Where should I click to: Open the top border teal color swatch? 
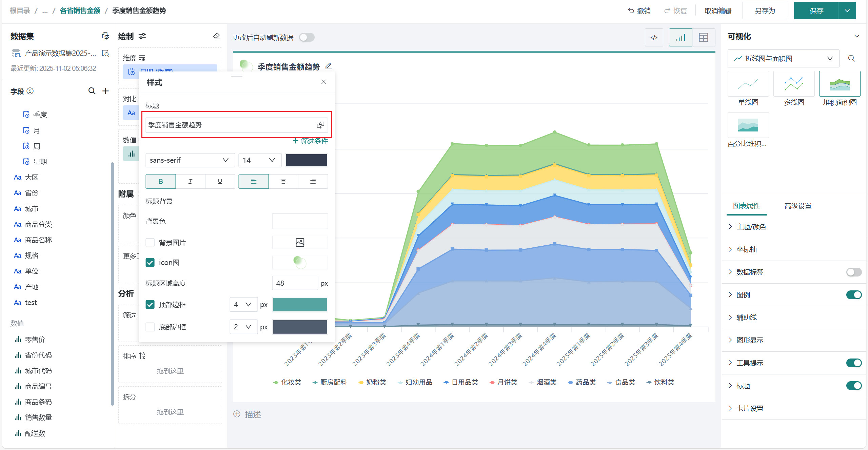pyautogui.click(x=300, y=305)
